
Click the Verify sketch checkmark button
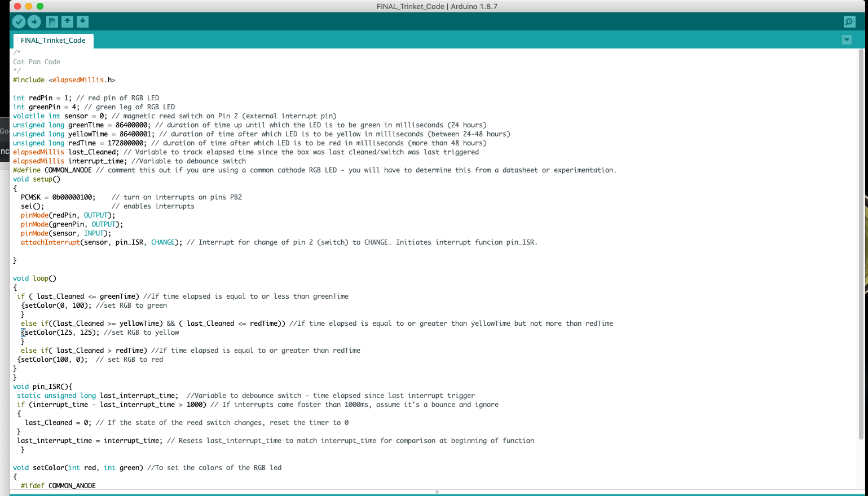[x=19, y=22]
